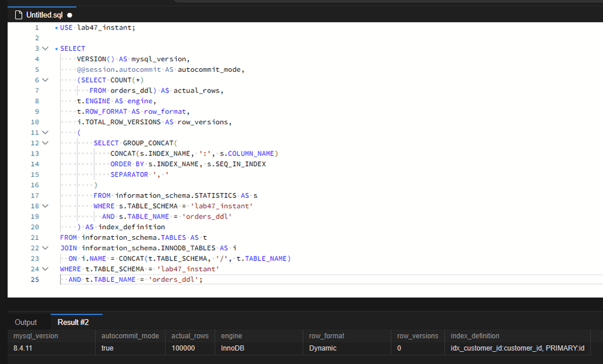
Task: Click the statement marker dot beside SELECT
Action: click(57, 49)
